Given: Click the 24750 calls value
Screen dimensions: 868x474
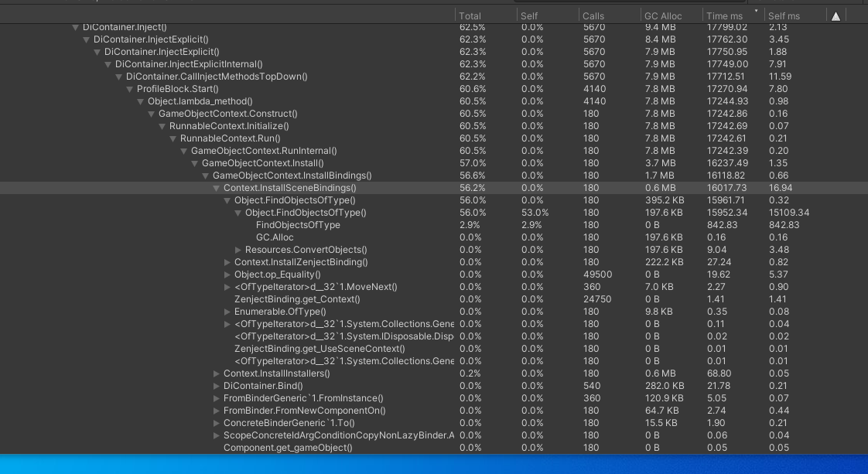Looking at the screenshot, I should [597, 299].
